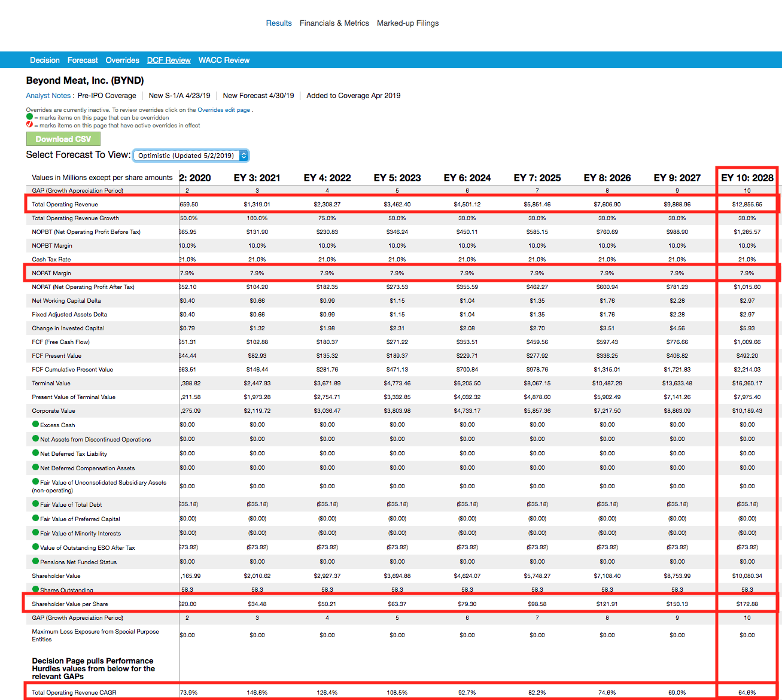Click the $1,009.66 free cash flow value
This screenshot has width=782, height=700.
point(747,342)
